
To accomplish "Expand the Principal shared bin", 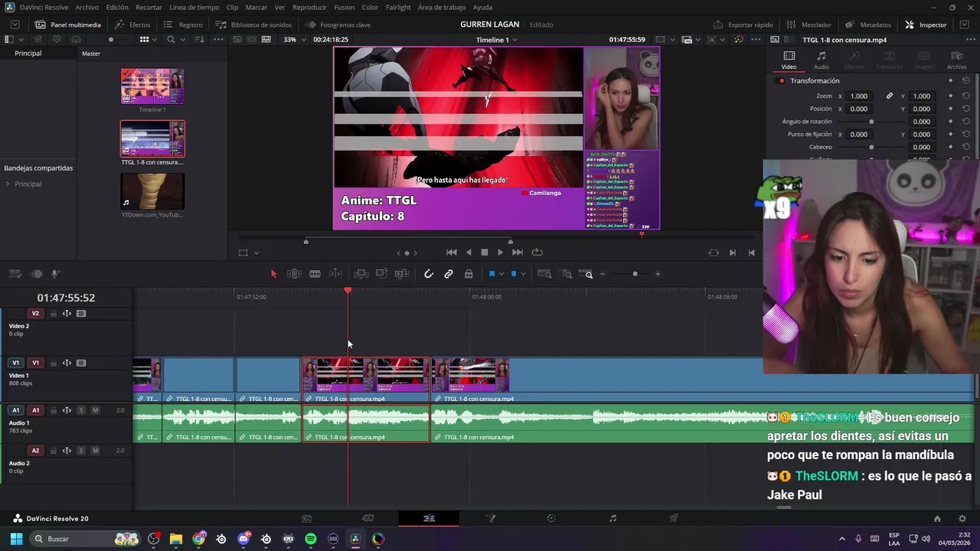I will click(x=8, y=184).
